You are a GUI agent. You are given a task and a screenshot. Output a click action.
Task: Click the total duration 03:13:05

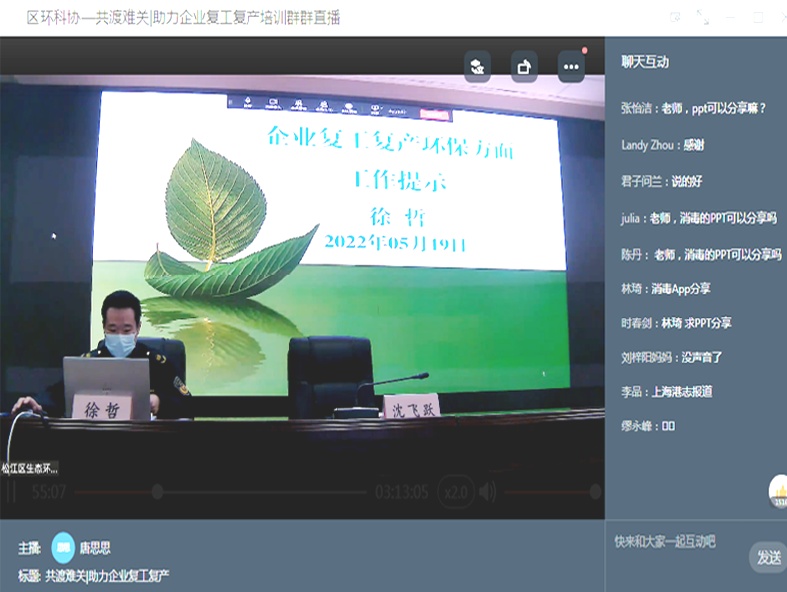tap(402, 492)
